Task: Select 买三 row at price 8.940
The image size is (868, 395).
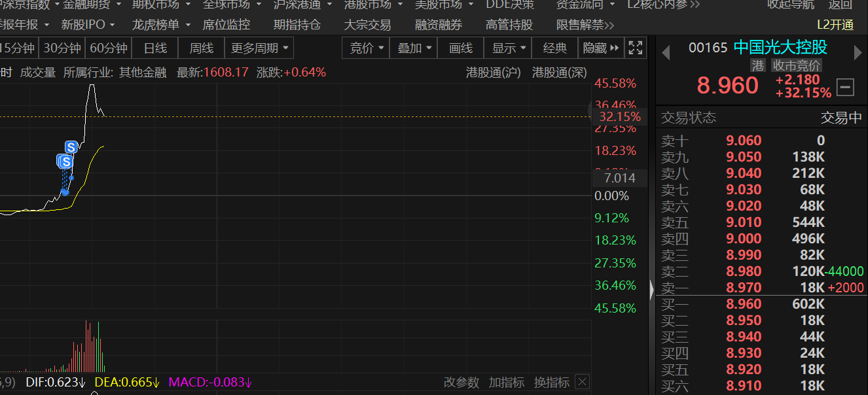Action: pos(762,337)
